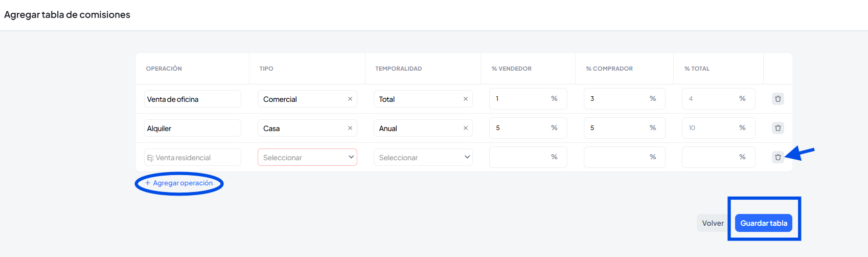Screen dimensions: 868x257
Task: Edit % Comprador value in Venta de oficina row
Action: 615,99
